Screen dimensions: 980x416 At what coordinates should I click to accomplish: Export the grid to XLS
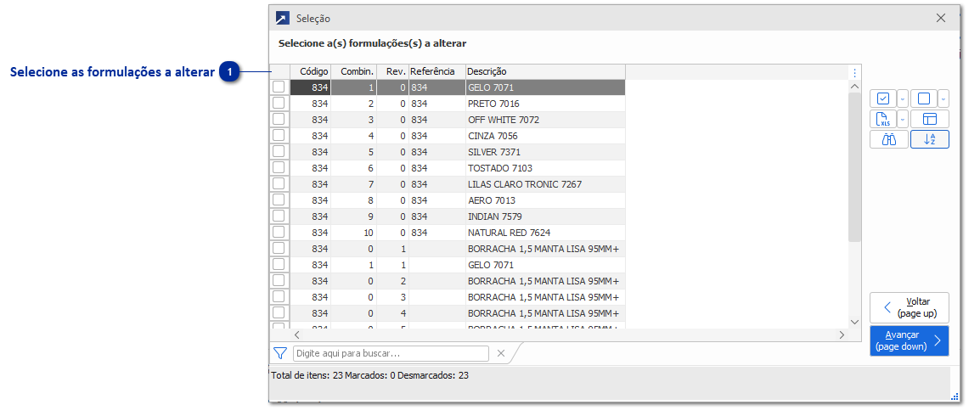click(882, 119)
